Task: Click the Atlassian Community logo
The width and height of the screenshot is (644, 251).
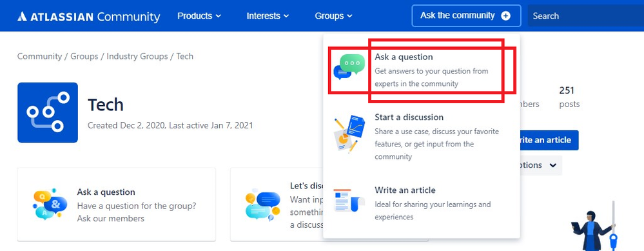Action: point(89,16)
